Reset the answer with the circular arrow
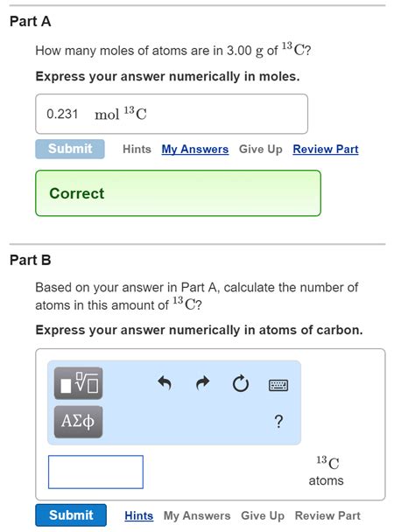Screen dimensions: 415x532 [241, 384]
